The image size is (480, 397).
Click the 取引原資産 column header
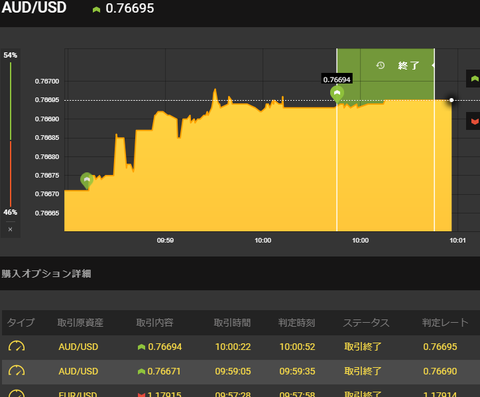pyautogui.click(x=80, y=323)
